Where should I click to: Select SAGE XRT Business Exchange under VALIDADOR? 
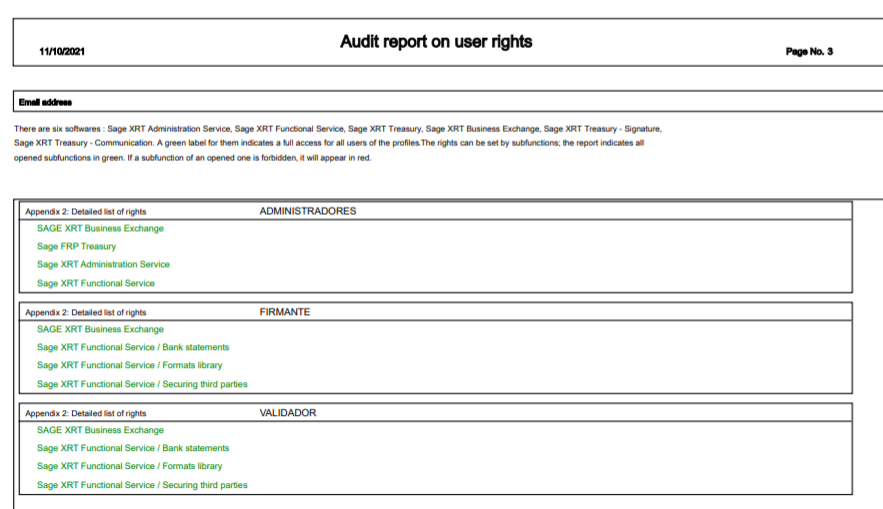(x=100, y=431)
